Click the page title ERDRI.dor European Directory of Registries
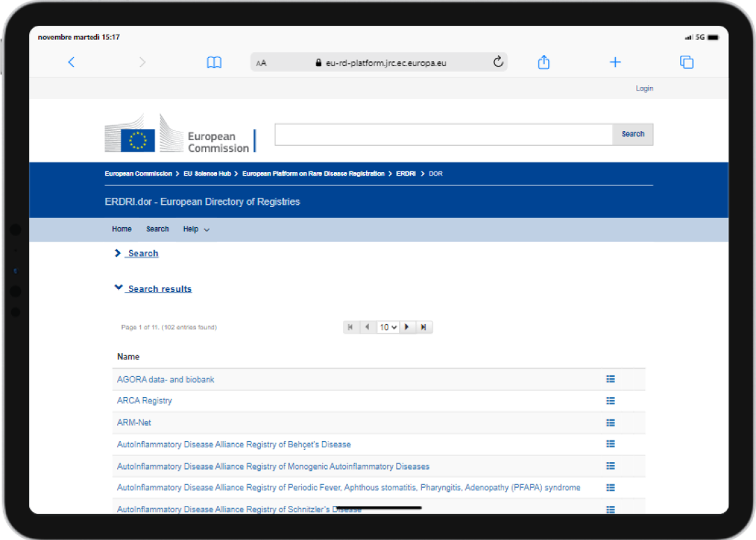This screenshot has width=756, height=540. point(202,202)
